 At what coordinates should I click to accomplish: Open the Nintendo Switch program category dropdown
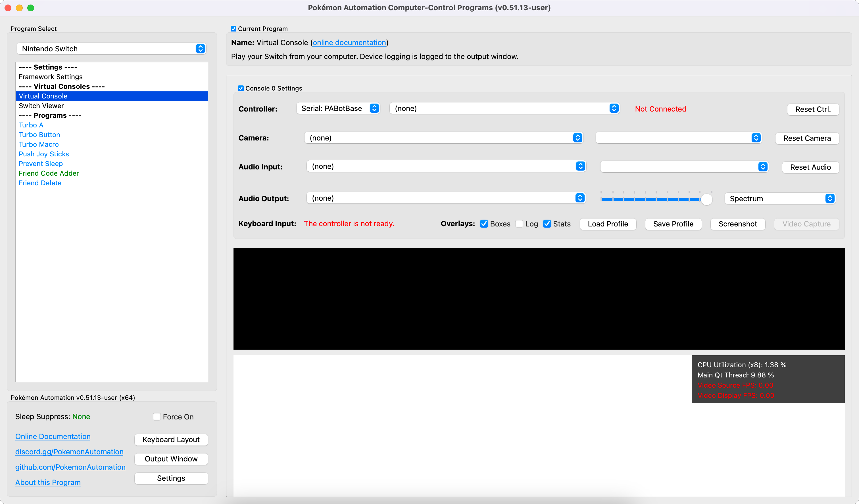[111, 49]
